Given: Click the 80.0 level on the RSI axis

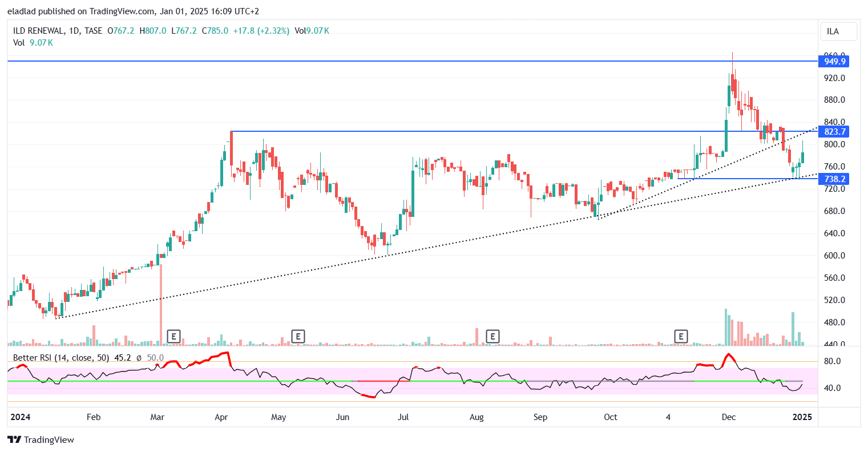Looking at the screenshot, I should tap(833, 362).
